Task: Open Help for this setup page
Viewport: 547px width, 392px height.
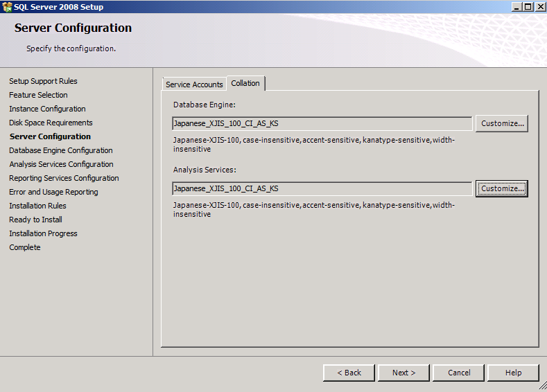Action: 514,373
